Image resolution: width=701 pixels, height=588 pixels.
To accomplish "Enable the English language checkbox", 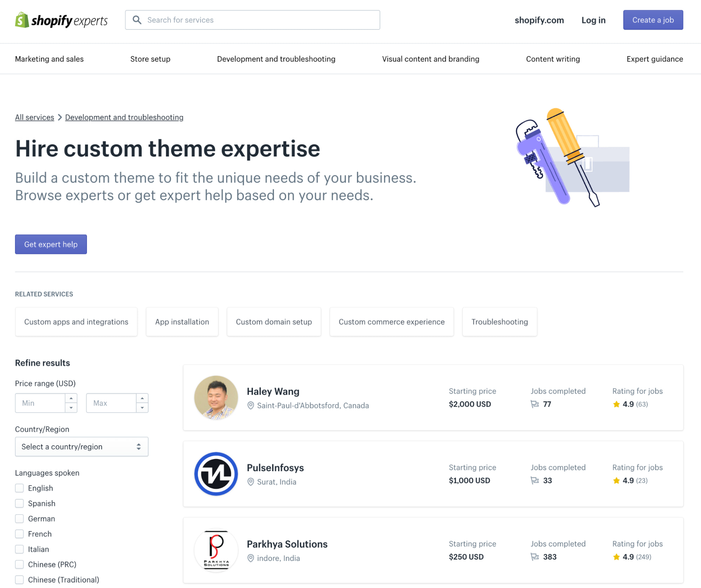I will click(20, 488).
